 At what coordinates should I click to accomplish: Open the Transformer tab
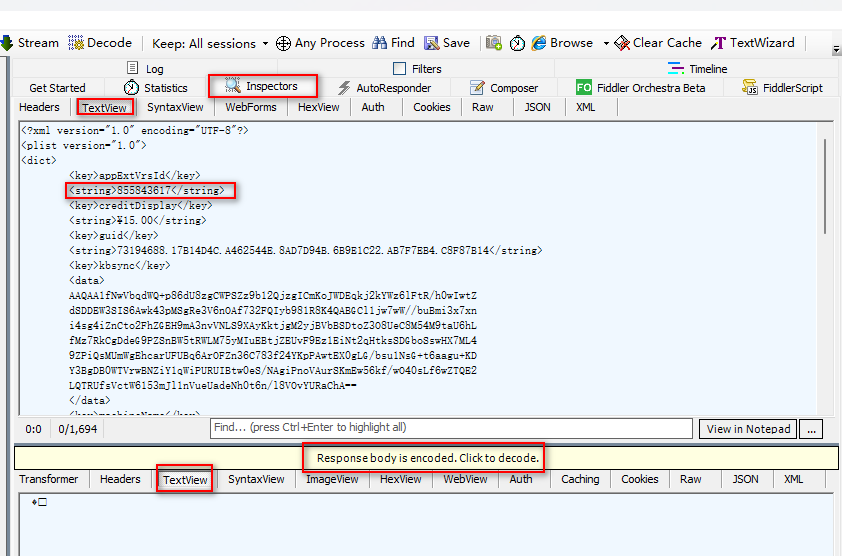pos(48,479)
